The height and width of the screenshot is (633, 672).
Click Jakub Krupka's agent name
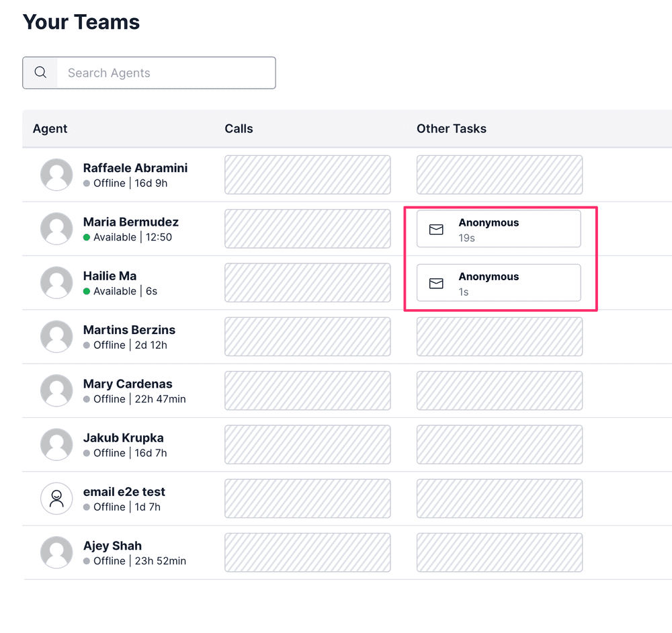pos(123,437)
